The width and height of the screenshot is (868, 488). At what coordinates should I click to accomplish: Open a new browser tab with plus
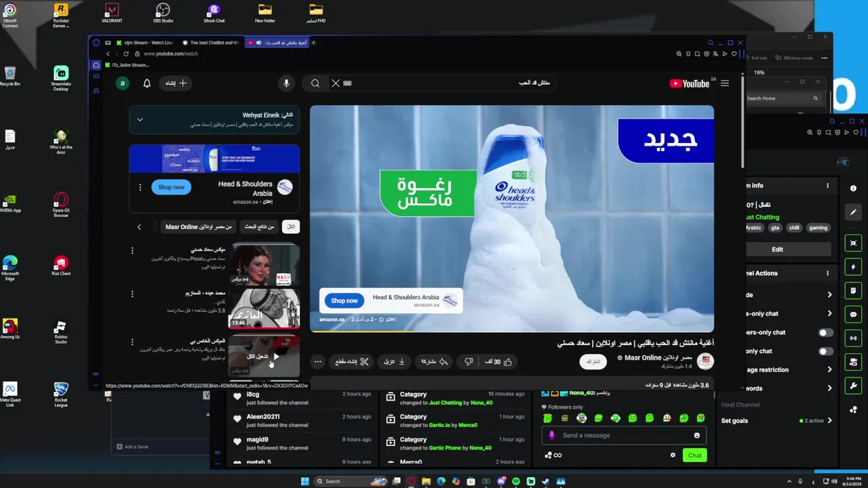313,43
